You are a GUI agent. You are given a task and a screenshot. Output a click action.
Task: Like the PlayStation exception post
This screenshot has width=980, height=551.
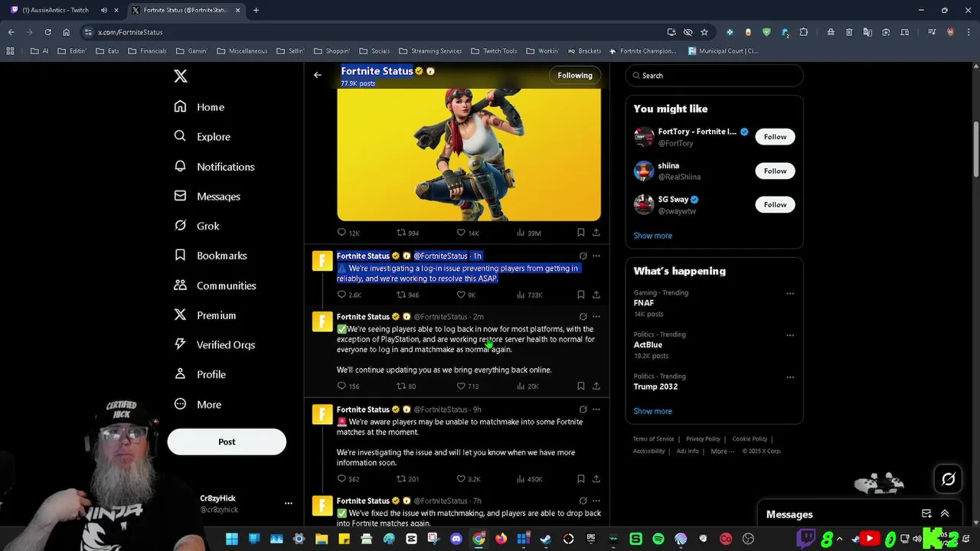461,386
